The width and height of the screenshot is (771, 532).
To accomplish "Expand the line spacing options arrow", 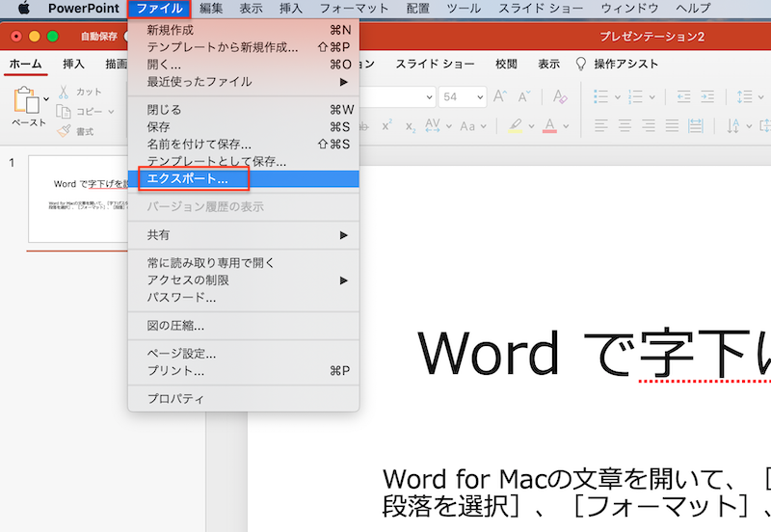I will pyautogui.click(x=760, y=97).
